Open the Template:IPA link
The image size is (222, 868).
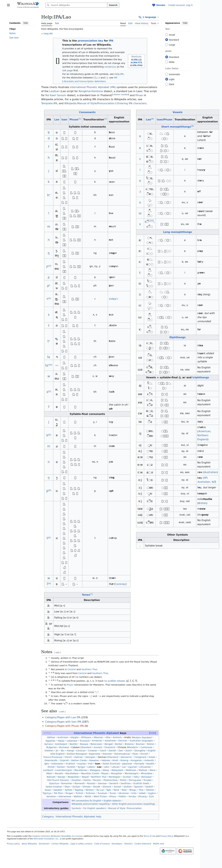[x=49, y=103]
